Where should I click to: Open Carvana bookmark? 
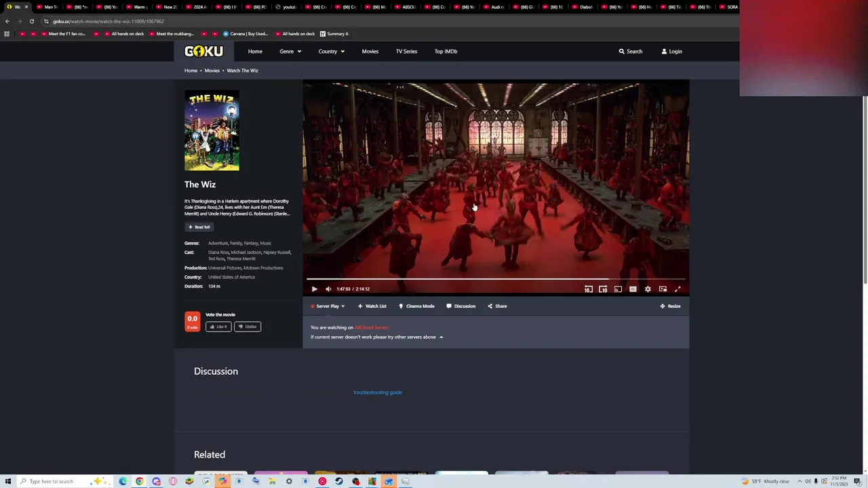point(245,34)
